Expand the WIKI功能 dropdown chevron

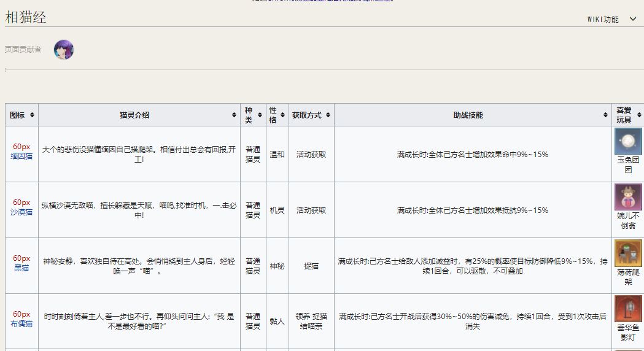[633, 19]
